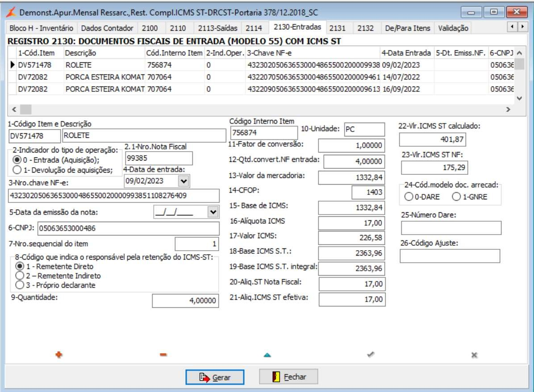Click the 14-CFOP field
Image resolution: width=534 pixels, height=392 pixels.
pyautogui.click(x=368, y=192)
